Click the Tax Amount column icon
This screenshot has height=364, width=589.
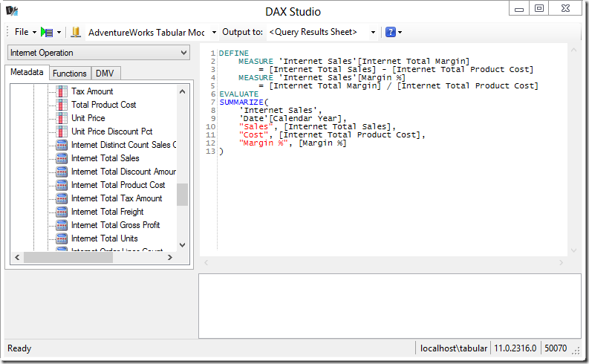[62, 91]
